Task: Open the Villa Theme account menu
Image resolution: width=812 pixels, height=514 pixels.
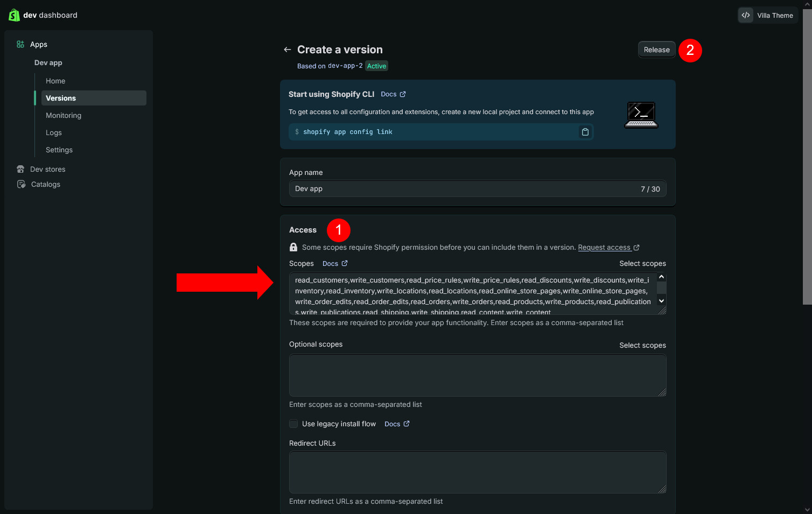Action: coord(774,15)
